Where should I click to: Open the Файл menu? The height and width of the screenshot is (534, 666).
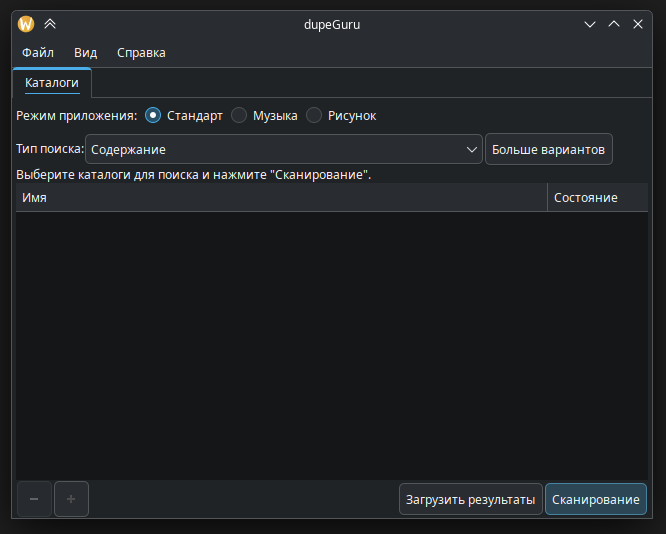click(x=38, y=53)
